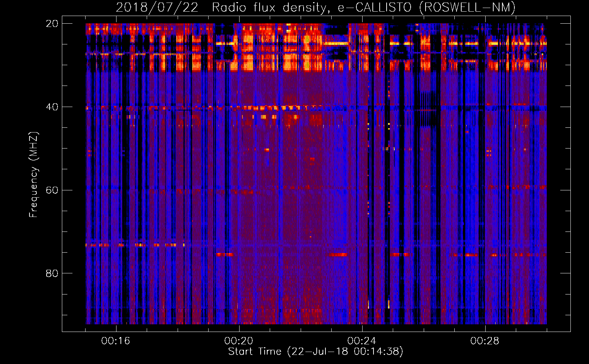The width and height of the screenshot is (589, 364).
Task: Click the '40' frequency tick label
Action: pos(52,107)
